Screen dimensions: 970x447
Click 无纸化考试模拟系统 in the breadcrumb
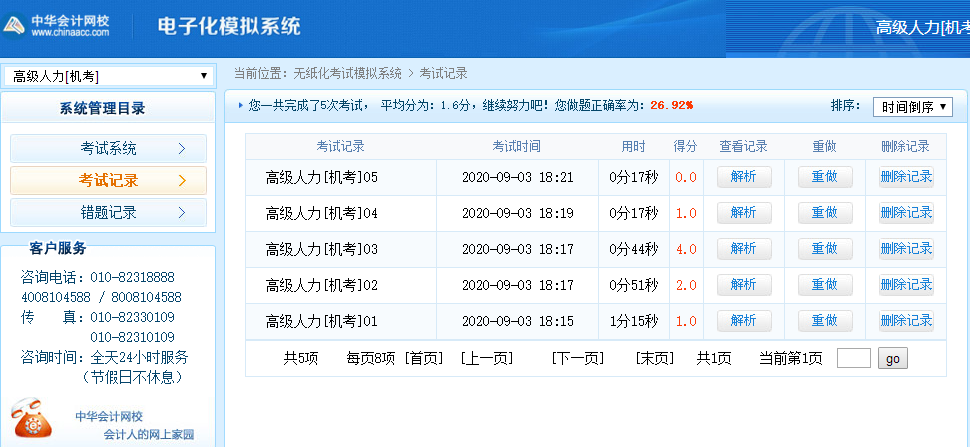tap(348, 74)
